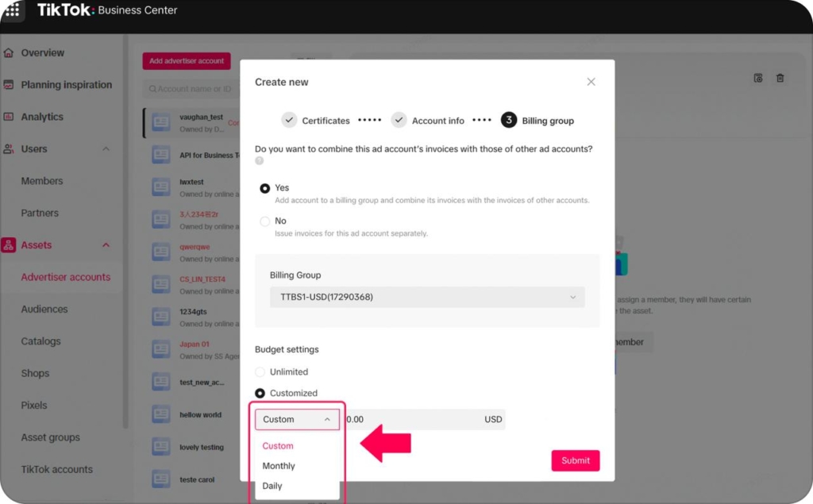813x504 pixels.
Task: Click the Billing group step indicator
Action: coord(538,120)
